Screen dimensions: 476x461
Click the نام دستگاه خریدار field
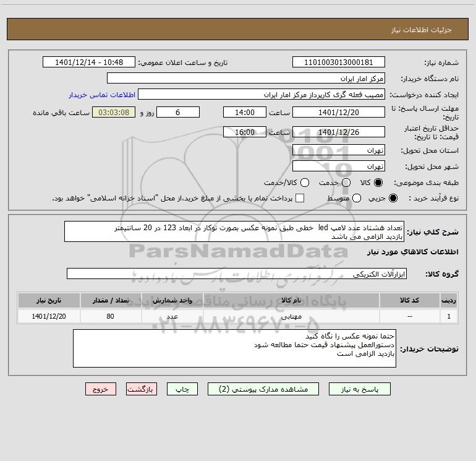pos(246,78)
